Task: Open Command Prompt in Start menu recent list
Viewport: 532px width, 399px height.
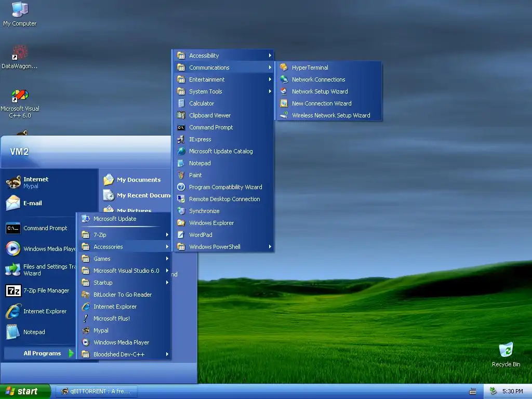Action: [x=39, y=229]
